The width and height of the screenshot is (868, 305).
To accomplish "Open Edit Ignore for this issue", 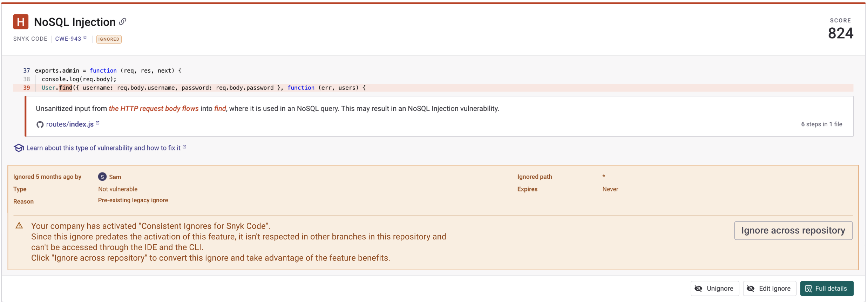I will click(769, 289).
